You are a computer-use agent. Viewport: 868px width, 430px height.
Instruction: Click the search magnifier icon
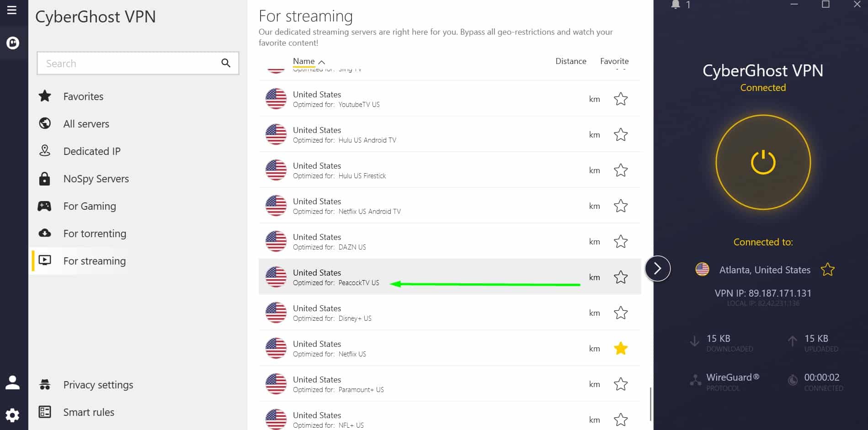(226, 63)
